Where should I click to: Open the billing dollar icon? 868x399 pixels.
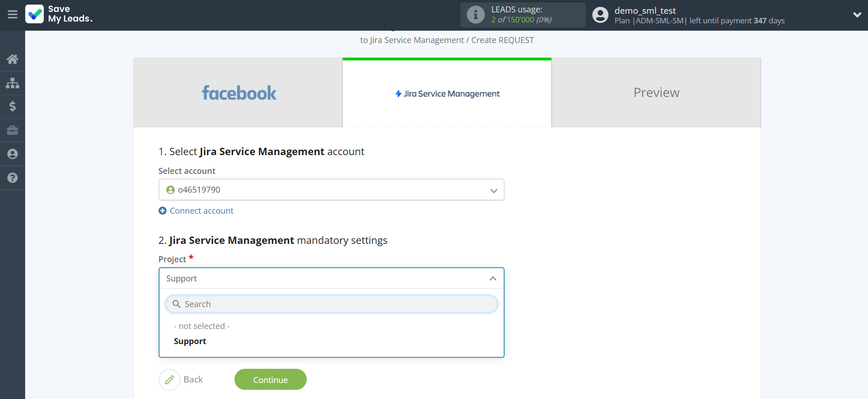pos(12,107)
